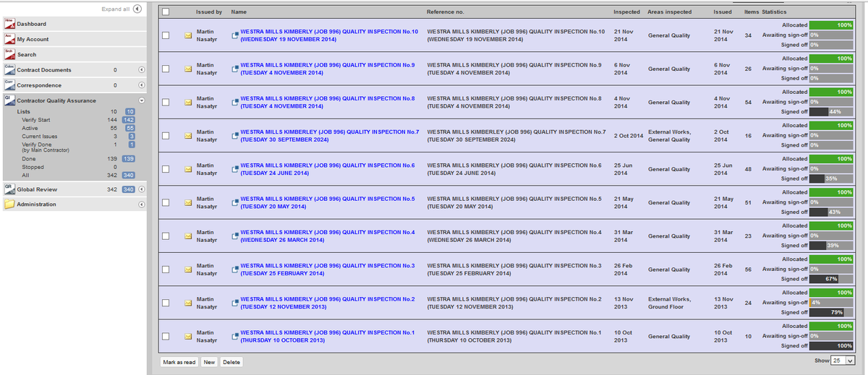The width and height of the screenshot is (868, 375).
Task: Click the Correspondence icon
Action: (x=9, y=85)
